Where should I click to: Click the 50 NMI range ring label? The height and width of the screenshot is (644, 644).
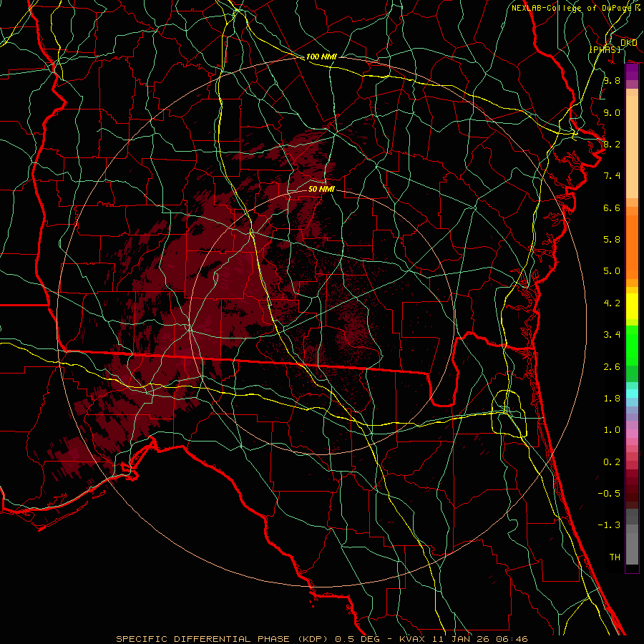click(321, 189)
